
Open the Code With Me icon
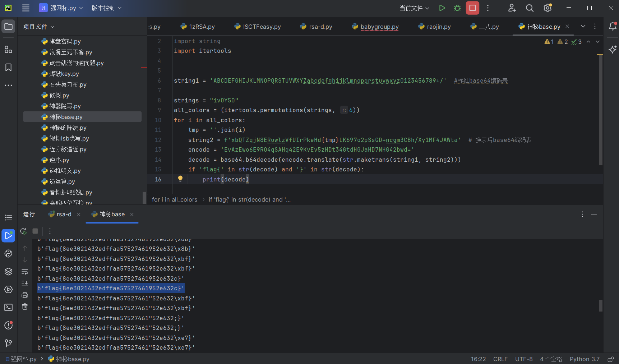[512, 8]
